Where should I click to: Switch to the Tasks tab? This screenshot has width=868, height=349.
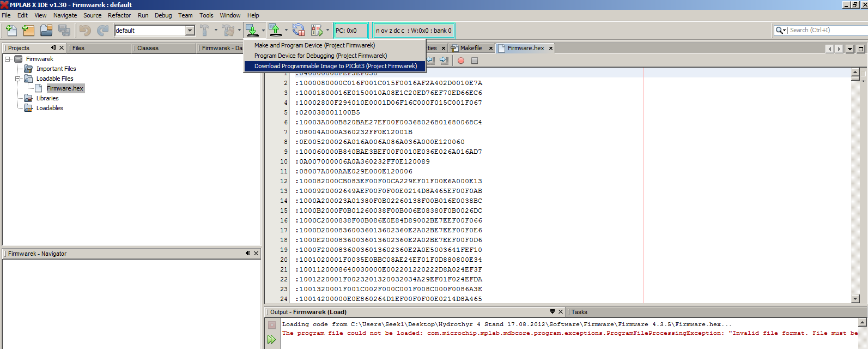579,312
